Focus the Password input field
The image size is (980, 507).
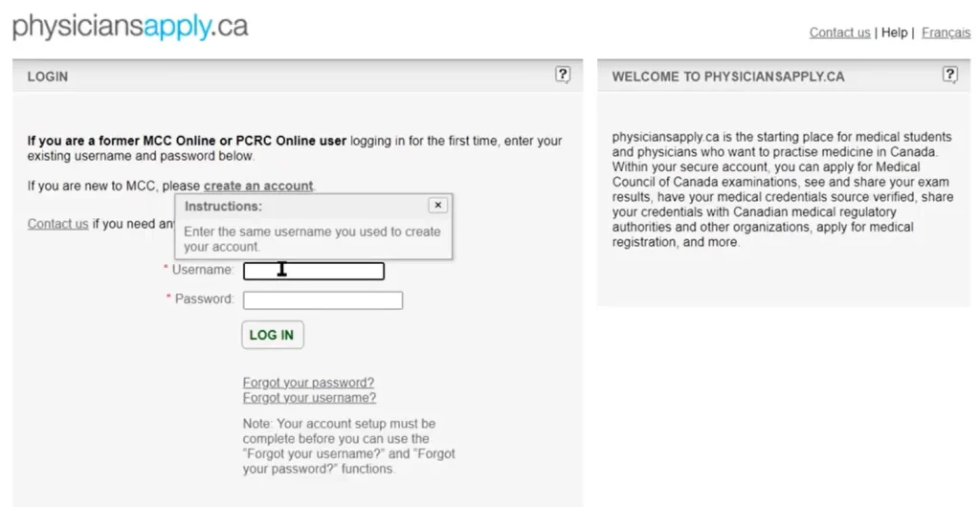click(x=323, y=300)
